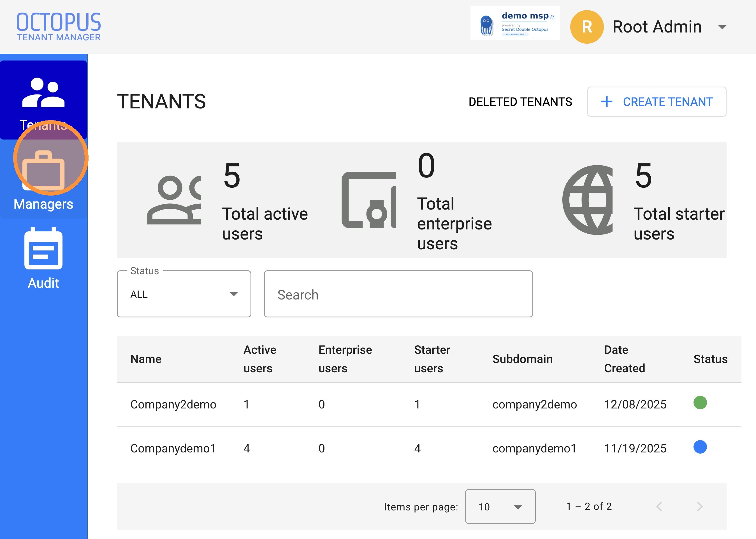Image resolution: width=756 pixels, height=539 pixels.
Task: Click the Root Admin username
Action: (x=657, y=27)
